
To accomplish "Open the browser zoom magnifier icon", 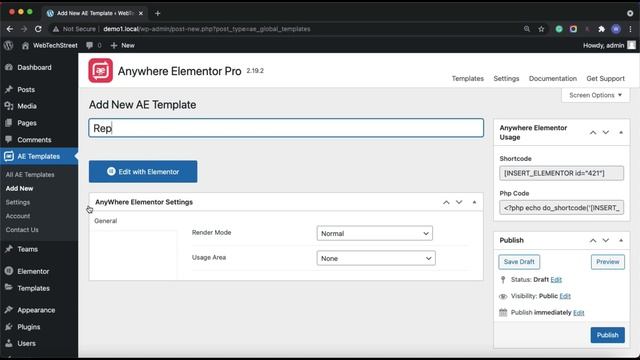I will pyautogui.click(x=527, y=29).
